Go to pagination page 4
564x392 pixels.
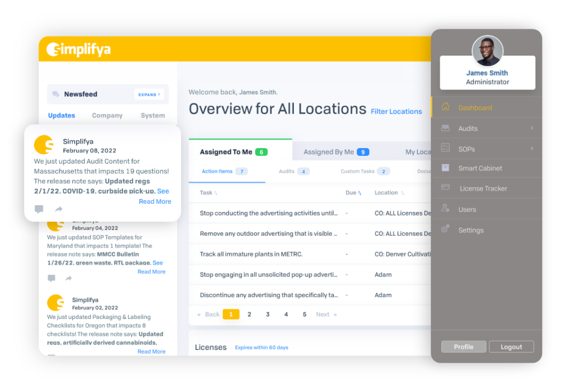point(286,314)
